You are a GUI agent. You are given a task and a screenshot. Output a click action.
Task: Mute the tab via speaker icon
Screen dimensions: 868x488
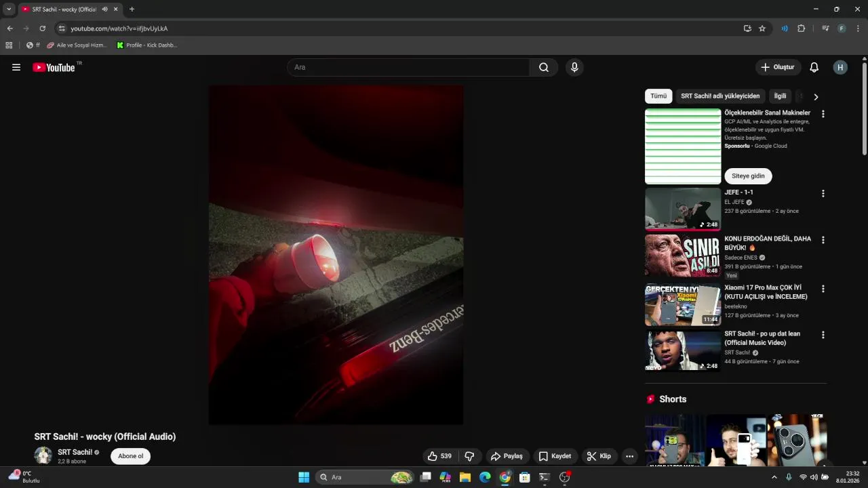pos(104,9)
